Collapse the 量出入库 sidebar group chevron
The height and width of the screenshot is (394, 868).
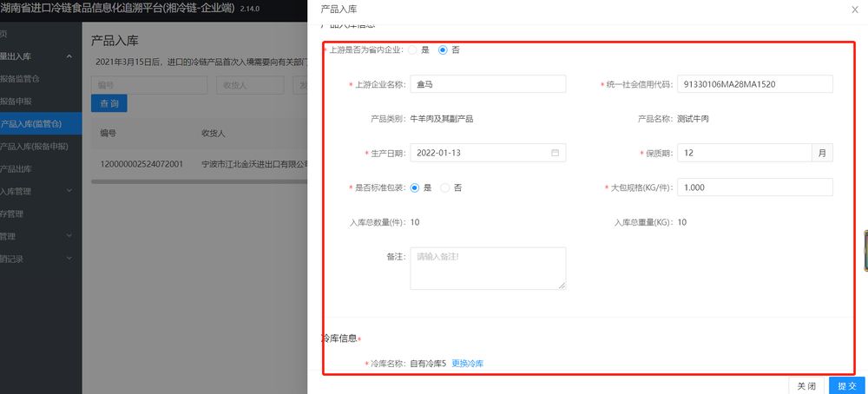[69, 56]
